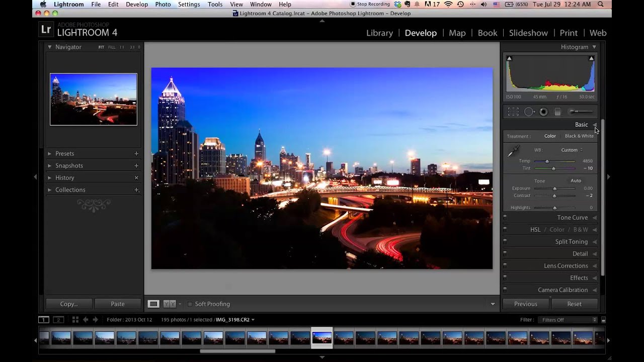Open Spotlight search in menu bar

601,5
